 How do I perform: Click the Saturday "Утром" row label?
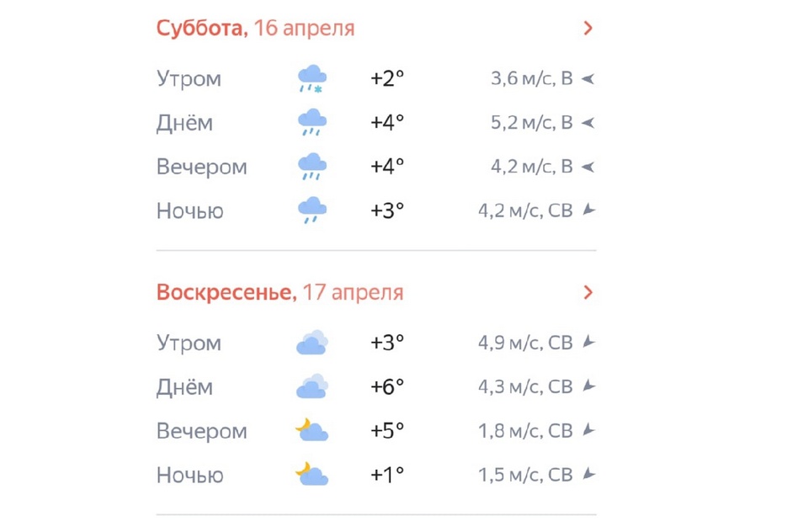click(x=189, y=79)
